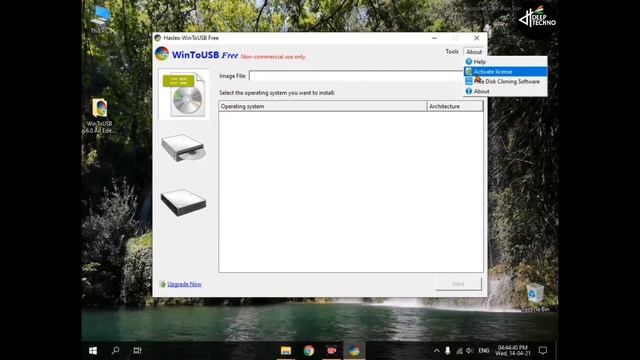Open the Recycle Bin desktop icon

pos(535,298)
